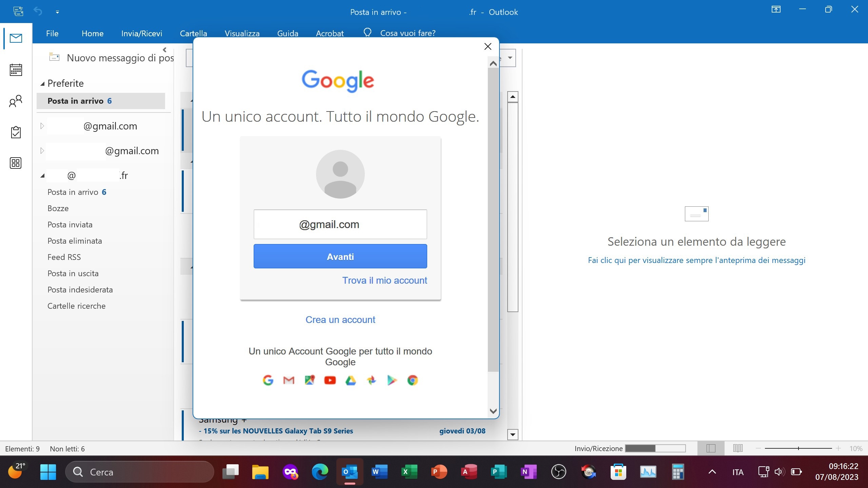The width and height of the screenshot is (868, 488).
Task: Open the Cartelle ricerche folder
Action: 77,306
